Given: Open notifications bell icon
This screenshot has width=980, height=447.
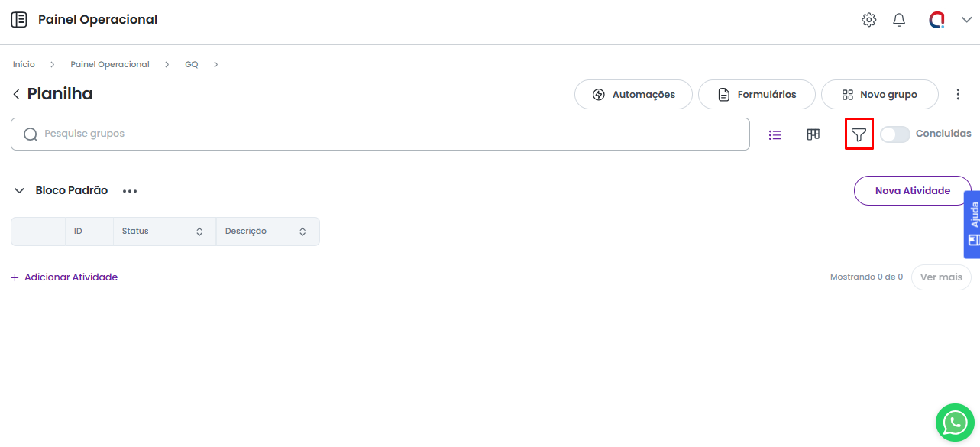Looking at the screenshot, I should click(x=899, y=20).
